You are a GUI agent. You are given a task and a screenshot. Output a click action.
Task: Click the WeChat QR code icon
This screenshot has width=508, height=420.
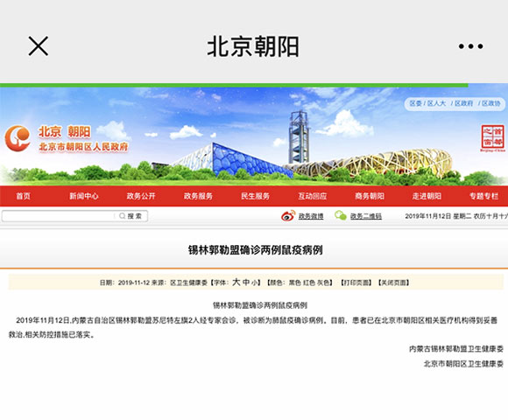341,215
